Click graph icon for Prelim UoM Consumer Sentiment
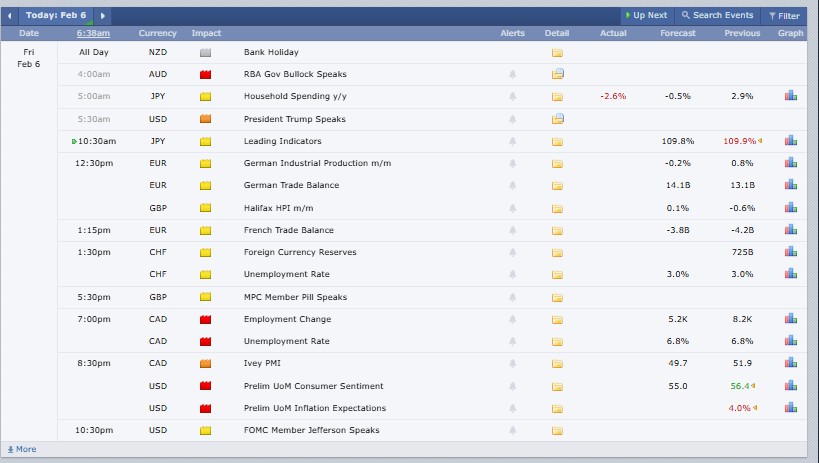This screenshot has width=819, height=463. 790,386
